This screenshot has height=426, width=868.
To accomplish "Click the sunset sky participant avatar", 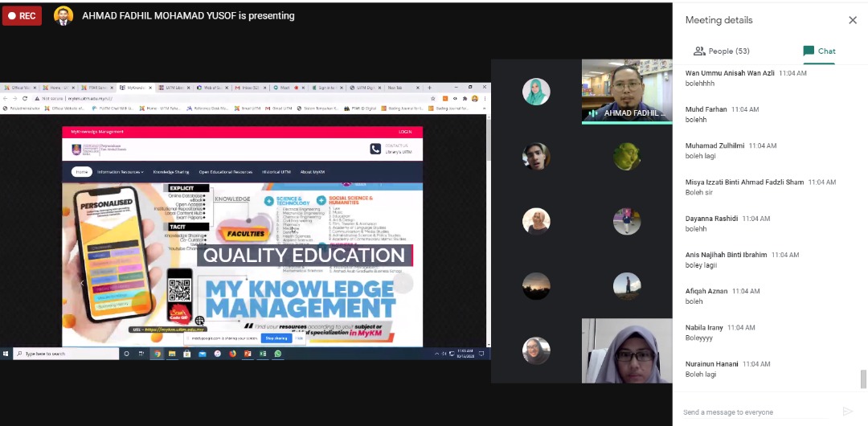I will click(536, 286).
